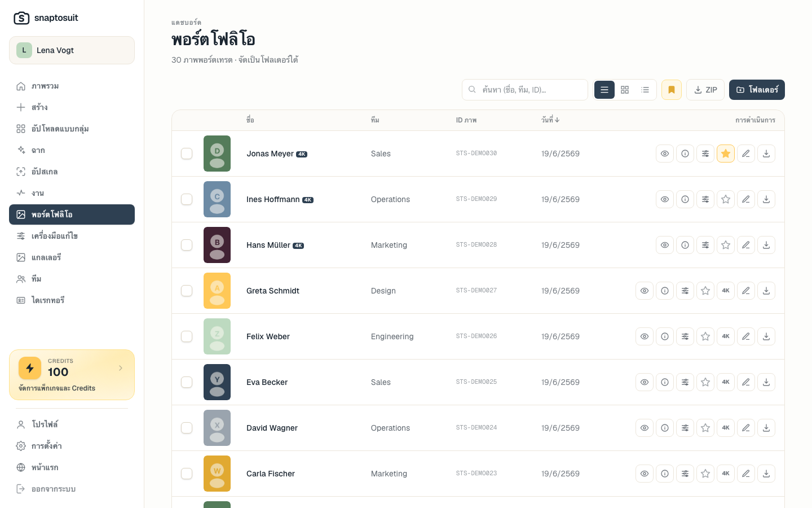Upscale Greta Schmidt to 4K

coord(726,291)
